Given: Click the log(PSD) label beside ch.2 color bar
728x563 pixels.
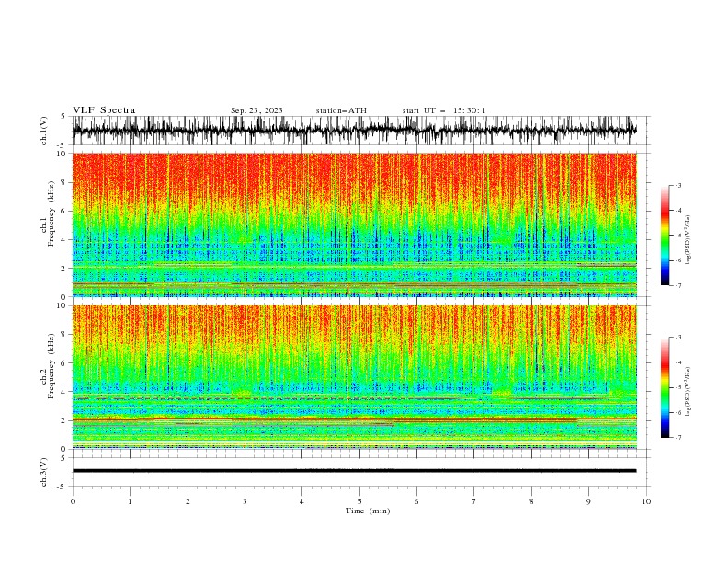Looking at the screenshot, I should coord(688,392).
